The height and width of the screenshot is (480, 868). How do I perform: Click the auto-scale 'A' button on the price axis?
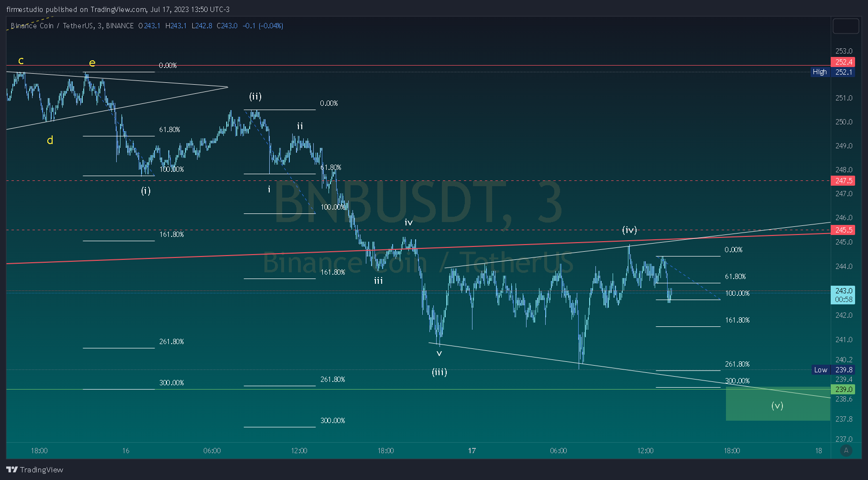846,450
